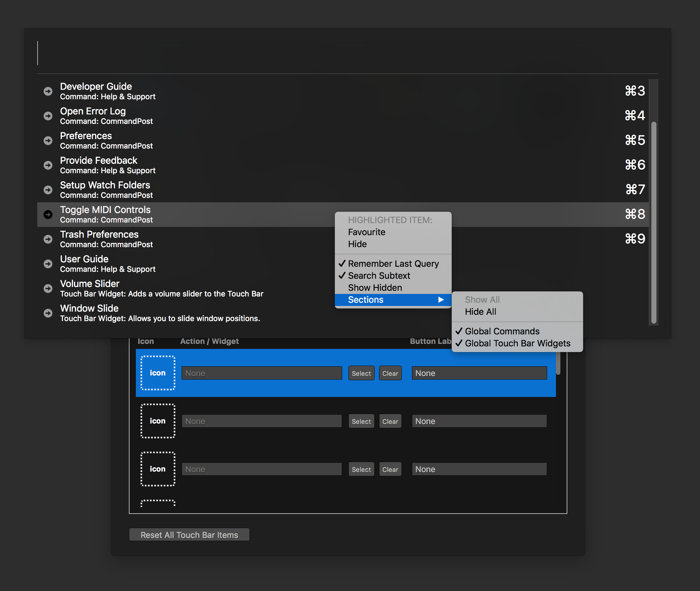Click arrow icon next to Provide Feedback
The height and width of the screenshot is (591, 700).
pyautogui.click(x=48, y=165)
